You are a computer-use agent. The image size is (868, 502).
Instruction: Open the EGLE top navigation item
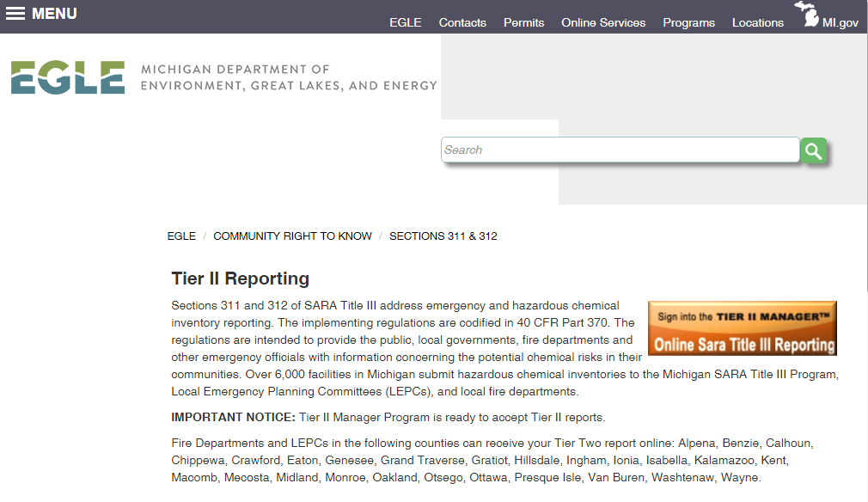[x=406, y=22]
